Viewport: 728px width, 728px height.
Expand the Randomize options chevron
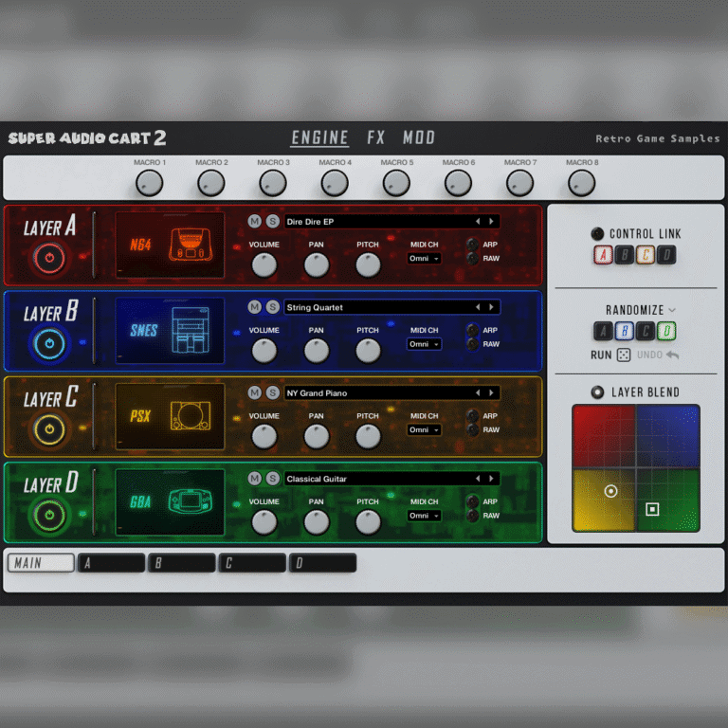[x=672, y=310]
